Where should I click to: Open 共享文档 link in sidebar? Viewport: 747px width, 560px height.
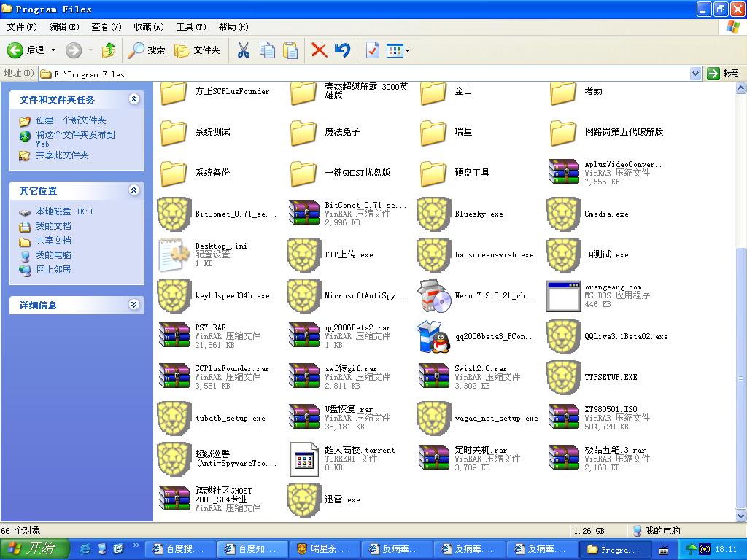pos(53,241)
